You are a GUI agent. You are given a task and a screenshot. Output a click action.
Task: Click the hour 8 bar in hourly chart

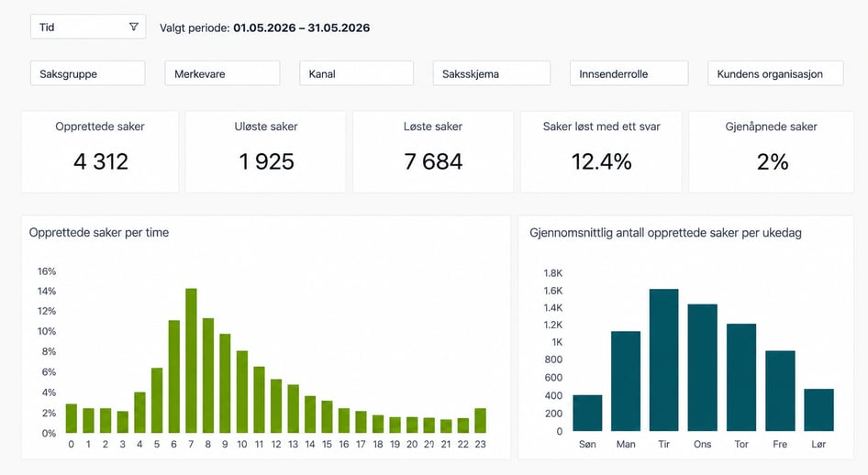pos(208,375)
